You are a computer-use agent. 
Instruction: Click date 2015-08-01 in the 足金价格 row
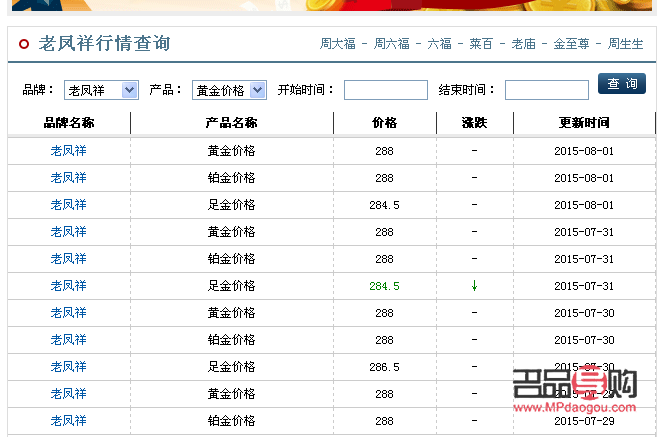584,205
